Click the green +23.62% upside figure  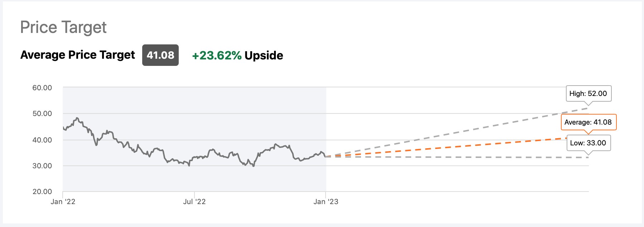click(x=217, y=55)
